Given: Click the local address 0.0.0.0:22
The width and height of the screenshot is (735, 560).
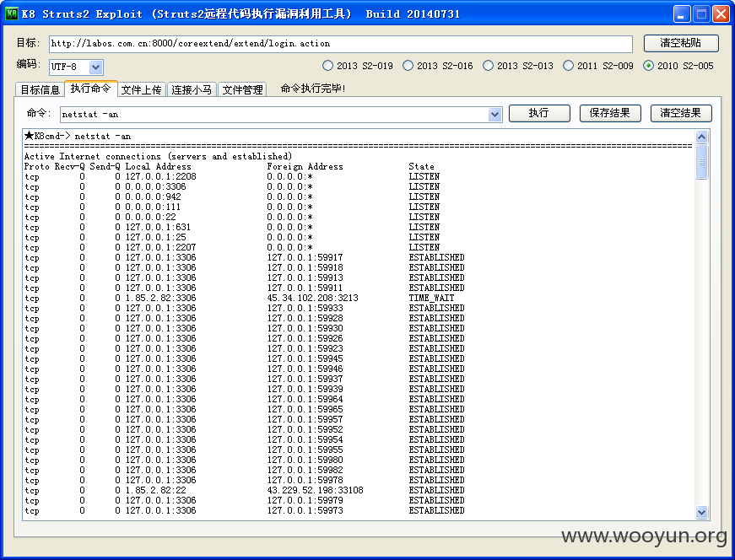Looking at the screenshot, I should point(150,218).
